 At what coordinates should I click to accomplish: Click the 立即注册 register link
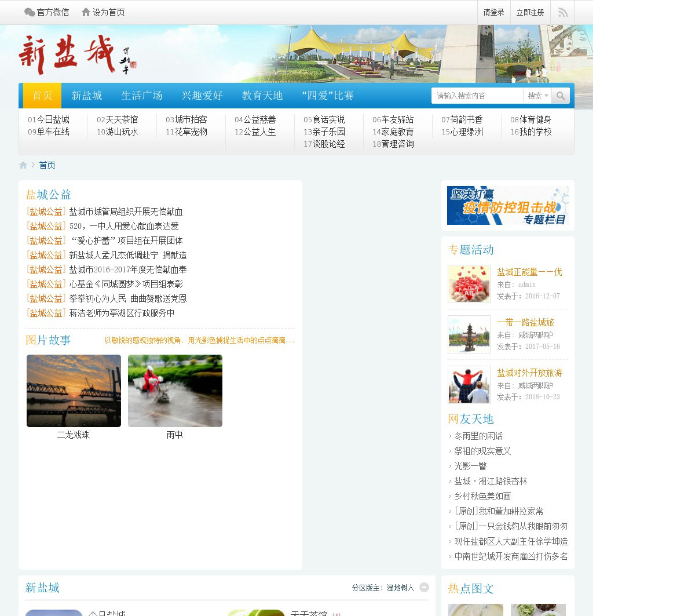[530, 12]
